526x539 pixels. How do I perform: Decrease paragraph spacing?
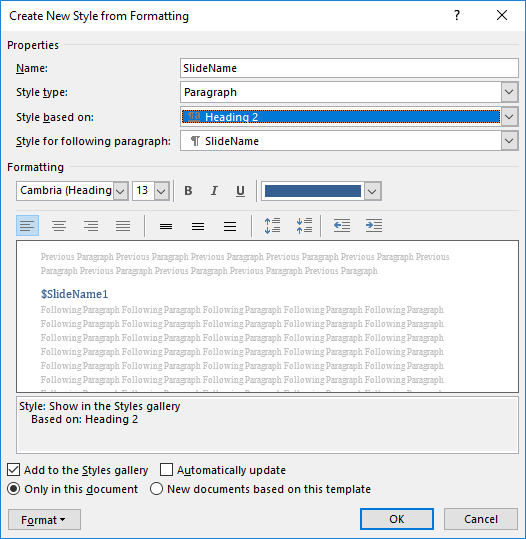[304, 226]
